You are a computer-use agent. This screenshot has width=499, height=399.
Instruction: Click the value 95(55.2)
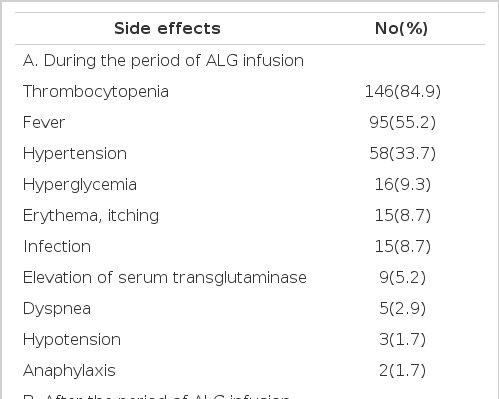pyautogui.click(x=403, y=122)
